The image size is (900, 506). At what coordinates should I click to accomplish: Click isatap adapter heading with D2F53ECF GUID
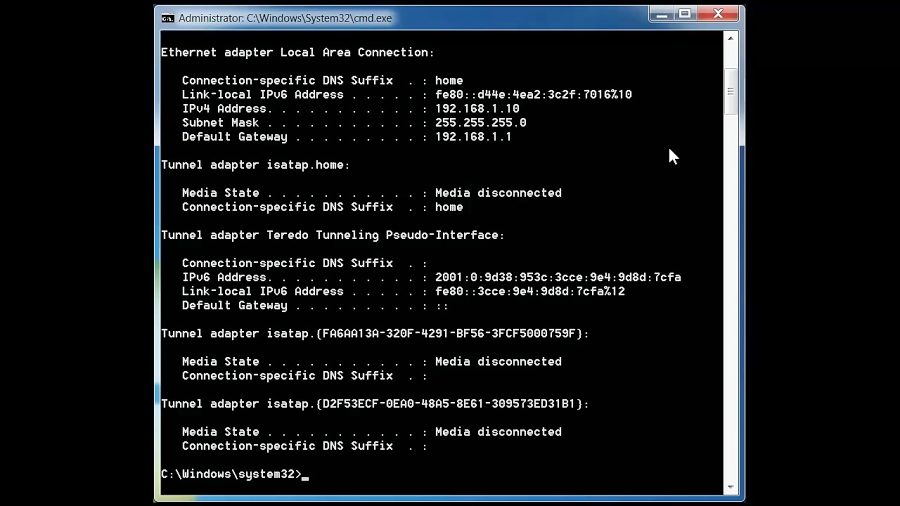tap(375, 404)
